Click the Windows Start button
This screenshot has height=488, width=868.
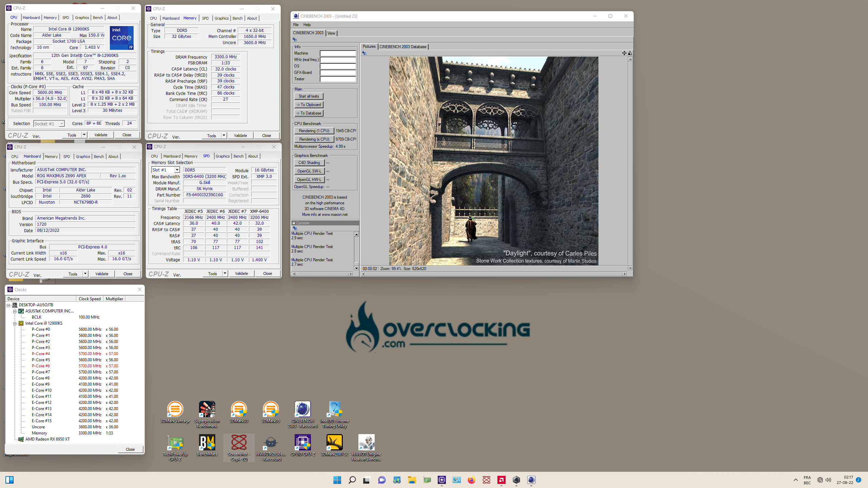(x=337, y=480)
